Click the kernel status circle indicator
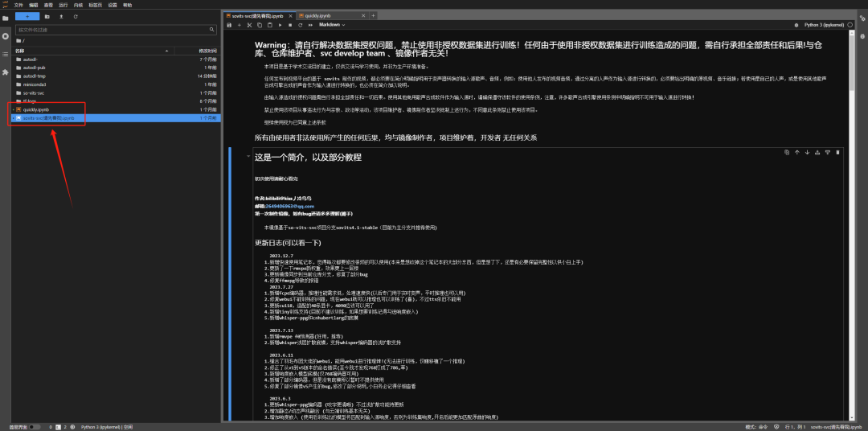This screenshot has width=868, height=431. point(850,25)
